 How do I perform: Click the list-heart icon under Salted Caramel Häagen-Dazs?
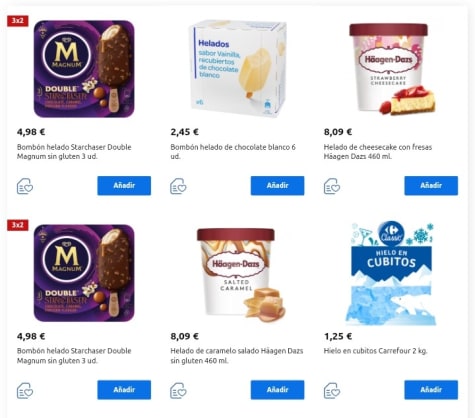click(178, 390)
